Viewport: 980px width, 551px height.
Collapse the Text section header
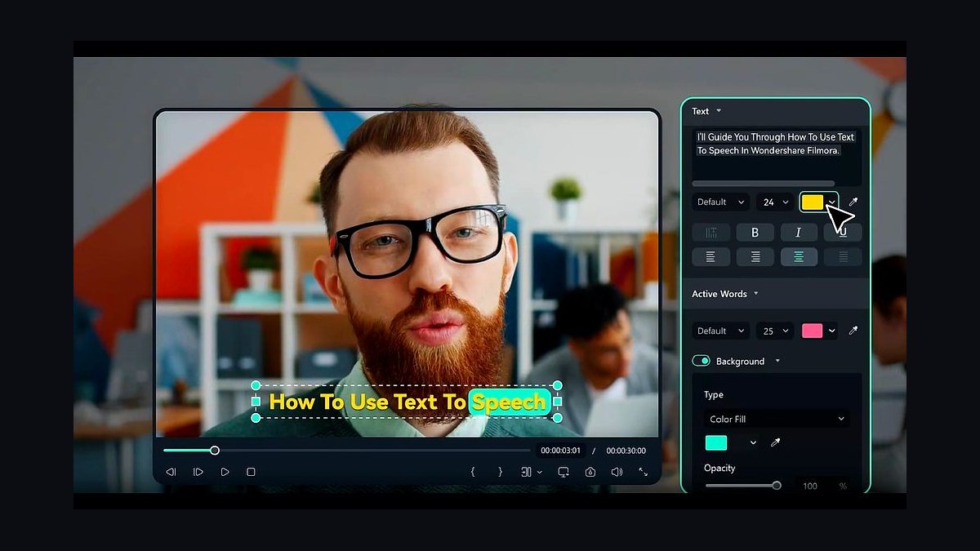719,111
